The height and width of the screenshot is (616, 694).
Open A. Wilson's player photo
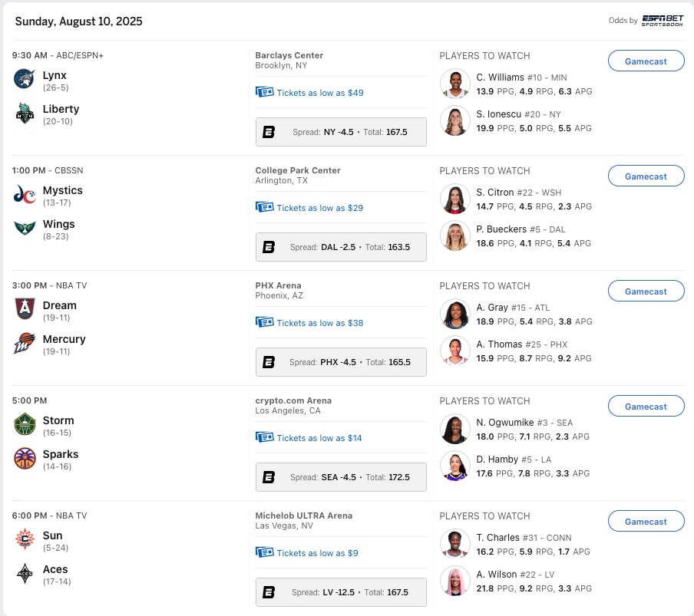(x=455, y=581)
